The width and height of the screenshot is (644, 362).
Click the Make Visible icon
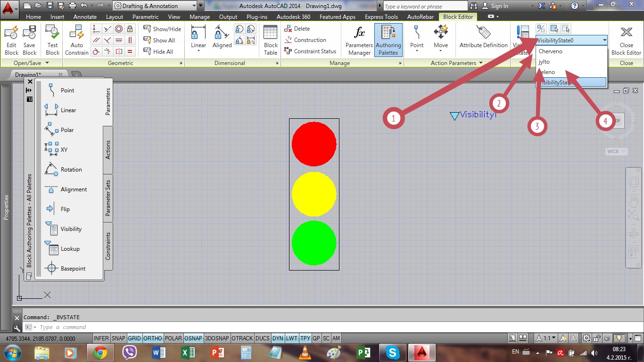pos(554,29)
